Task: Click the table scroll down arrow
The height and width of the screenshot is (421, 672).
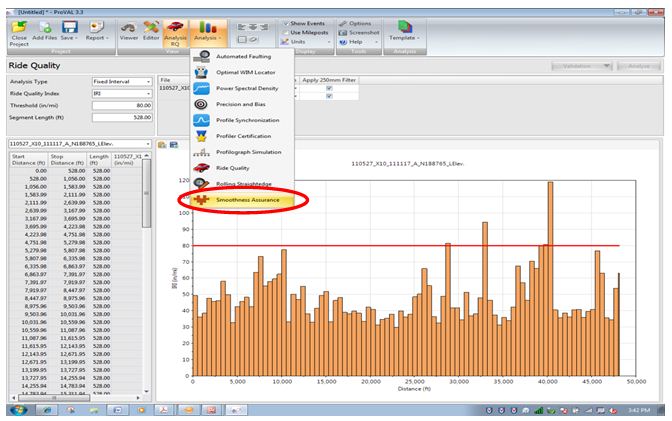Action: point(146,391)
